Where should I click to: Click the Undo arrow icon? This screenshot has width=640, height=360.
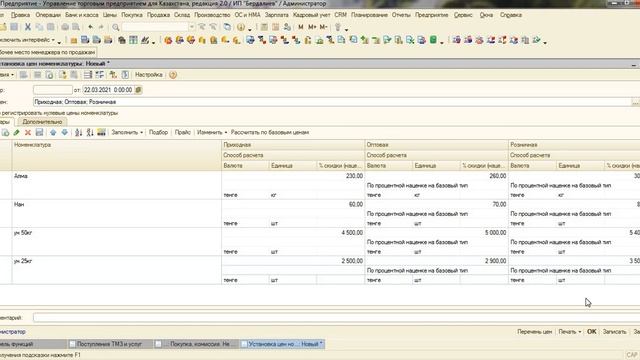click(x=90, y=27)
